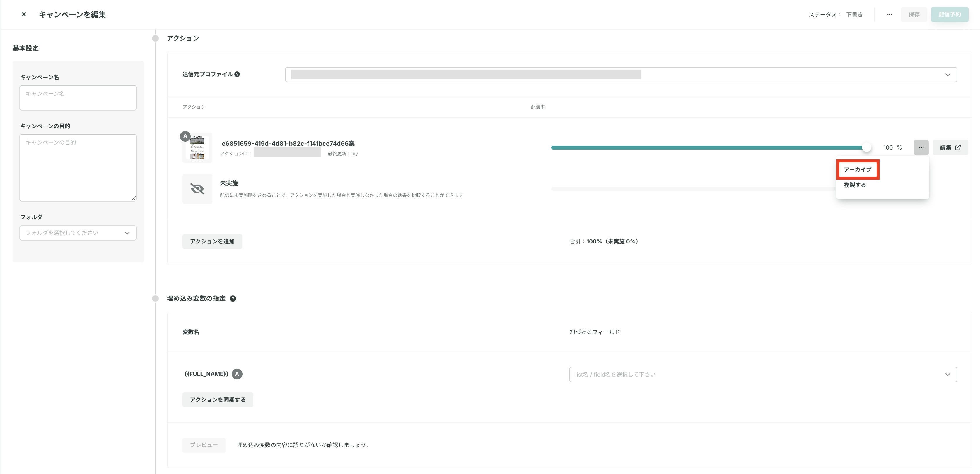Click the help icon beside 埋め込み変数の指定

tap(233, 299)
